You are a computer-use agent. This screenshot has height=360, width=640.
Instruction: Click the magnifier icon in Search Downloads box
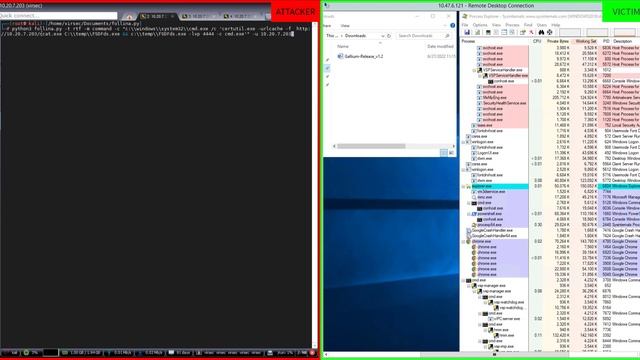click(447, 36)
